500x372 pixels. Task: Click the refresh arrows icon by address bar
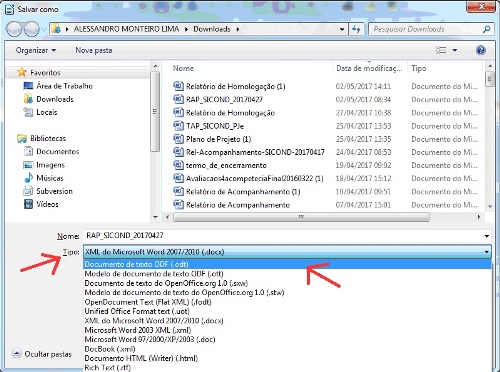point(356,29)
